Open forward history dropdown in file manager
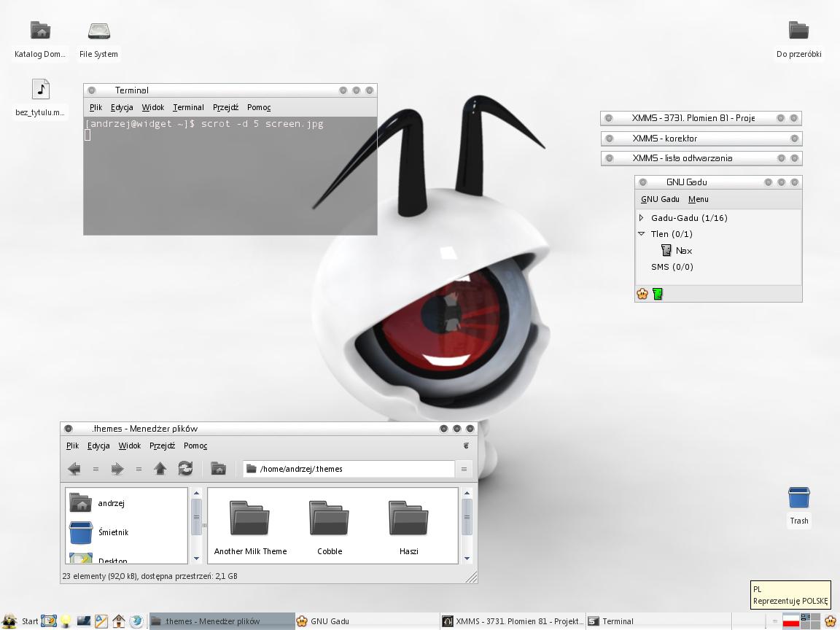This screenshot has width=840, height=630. 139,470
